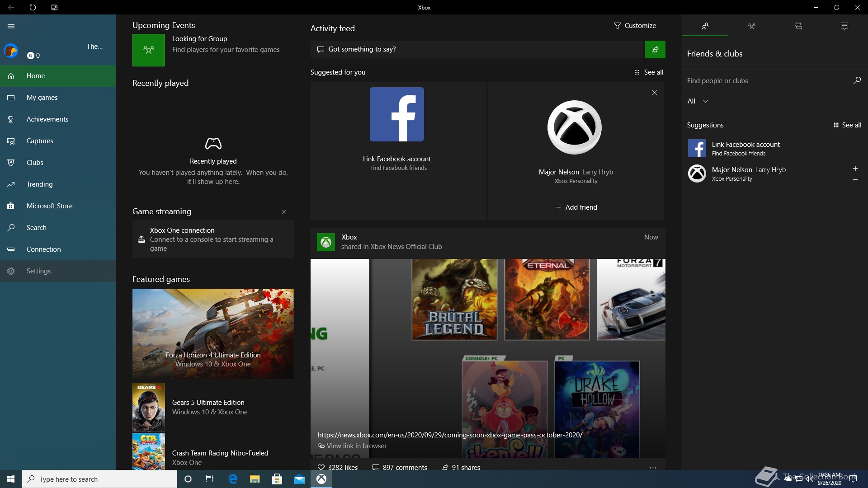
Task: Go to Captures in sidebar
Action: pyautogui.click(x=40, y=141)
